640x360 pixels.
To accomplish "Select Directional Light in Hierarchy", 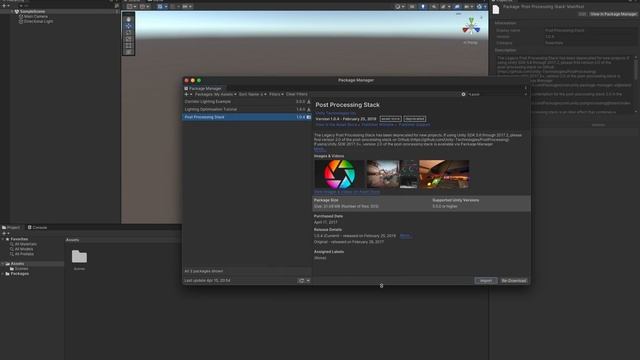I will coord(36,21).
